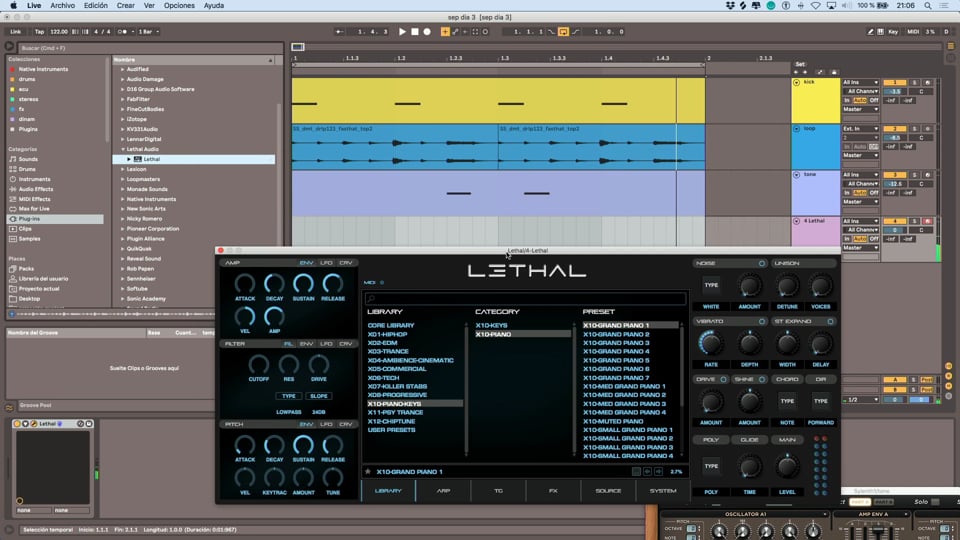Select the Clips category in the browser
This screenshot has height=540, width=960.
[x=24, y=229]
